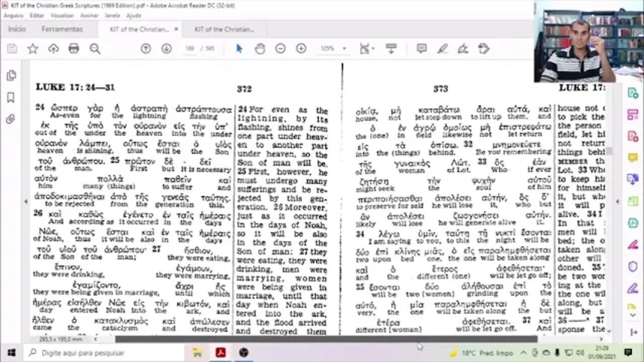
Task: Upload the file to cloud storage
Action: [53, 49]
